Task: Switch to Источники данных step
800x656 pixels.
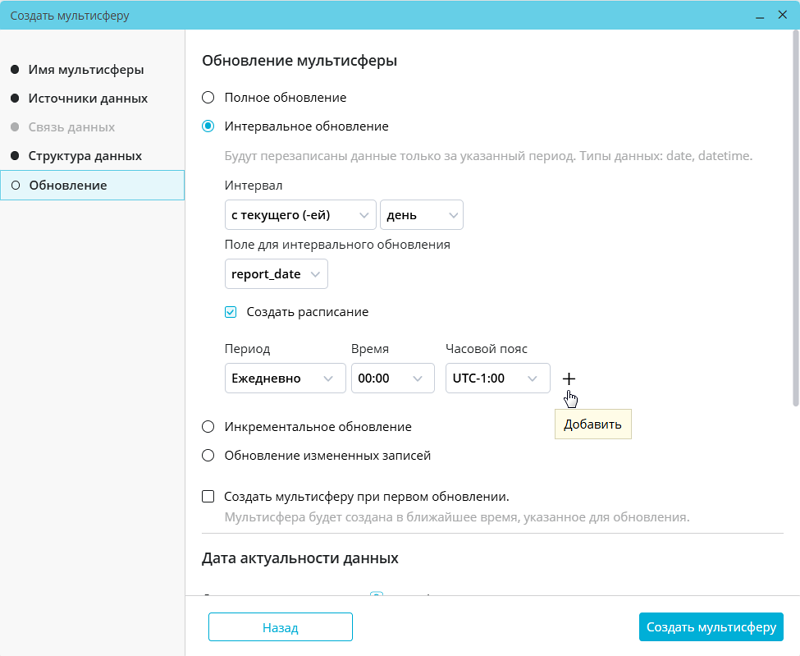Action: [88, 99]
